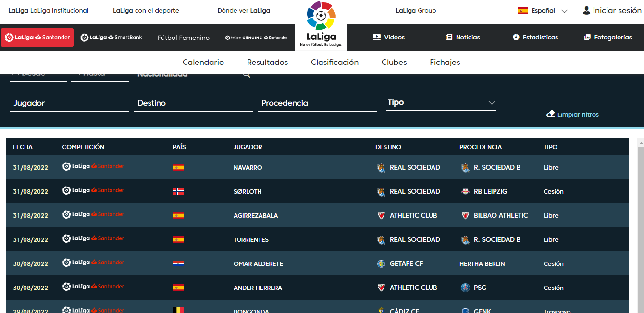
Task: Click the PSG crest in Ander Herrera row
Action: 465,288
